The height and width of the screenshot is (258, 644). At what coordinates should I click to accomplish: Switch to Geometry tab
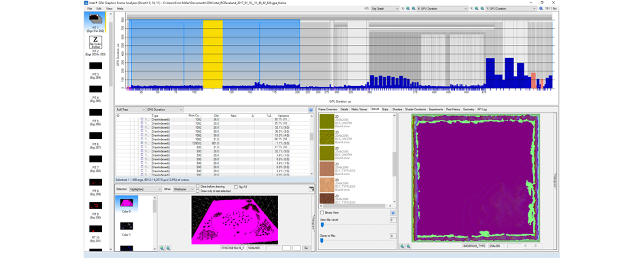click(469, 110)
